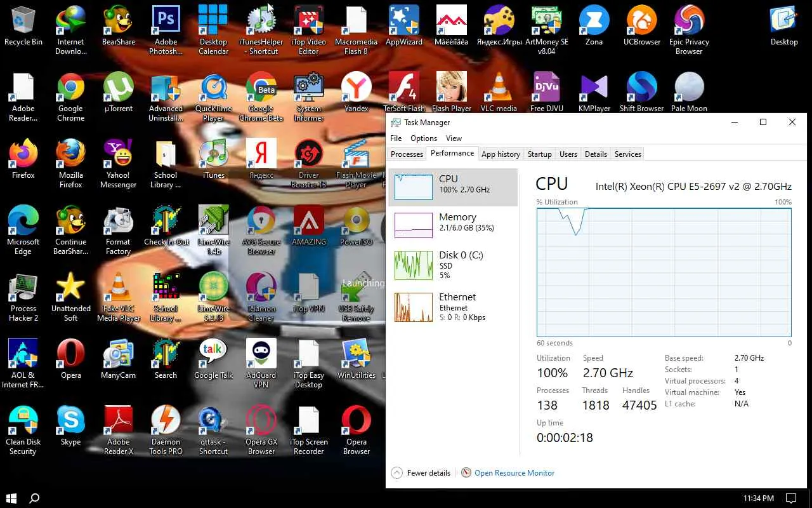This screenshot has width=812, height=508.
Task: Open the File menu in Task Manager
Action: coord(396,138)
